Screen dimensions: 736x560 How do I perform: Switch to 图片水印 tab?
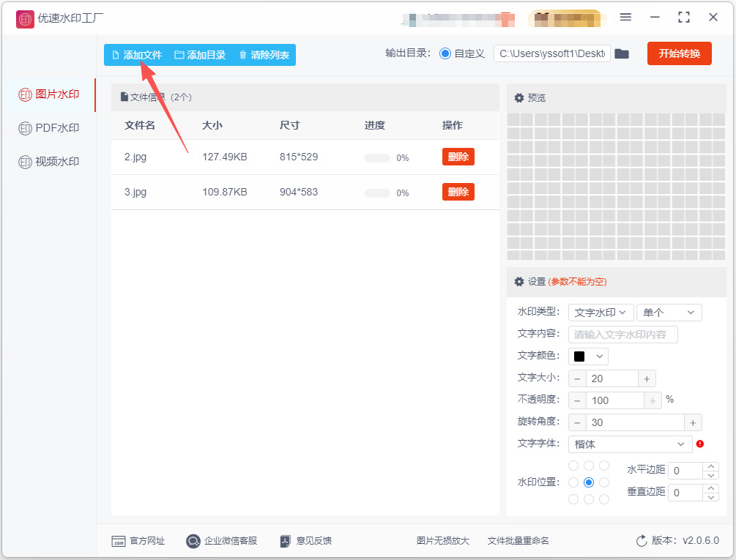(x=49, y=94)
